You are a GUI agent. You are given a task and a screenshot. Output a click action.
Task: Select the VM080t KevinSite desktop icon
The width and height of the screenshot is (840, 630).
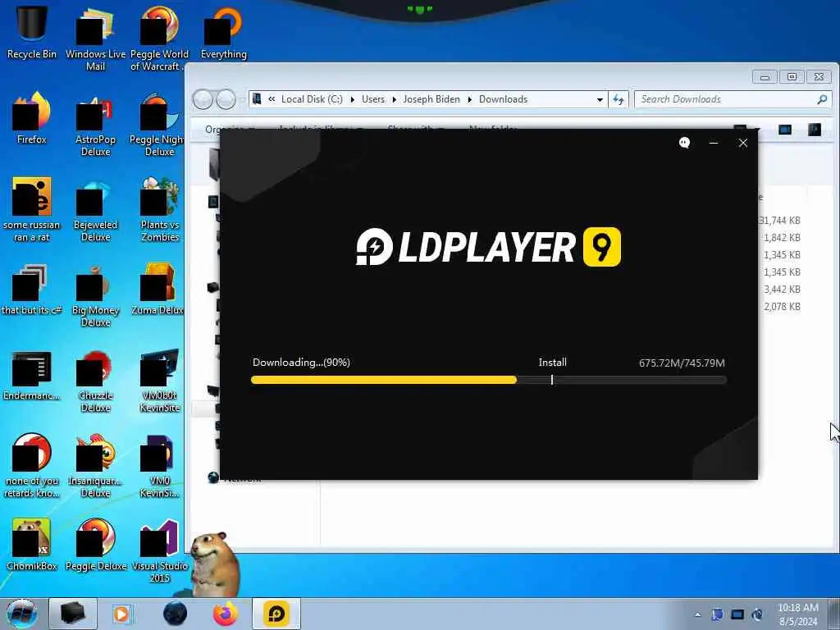(x=160, y=381)
